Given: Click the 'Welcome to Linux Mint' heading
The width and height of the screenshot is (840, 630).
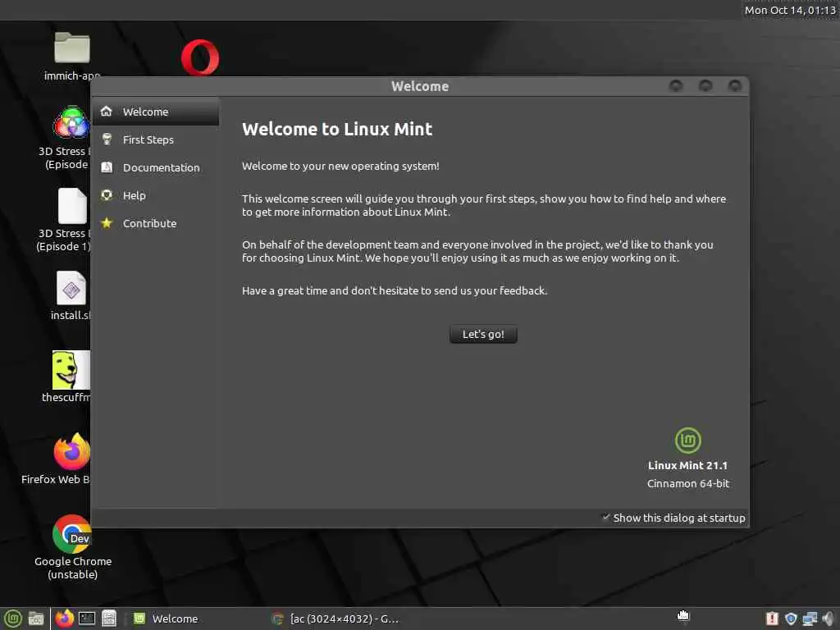Looking at the screenshot, I should pos(337,129).
